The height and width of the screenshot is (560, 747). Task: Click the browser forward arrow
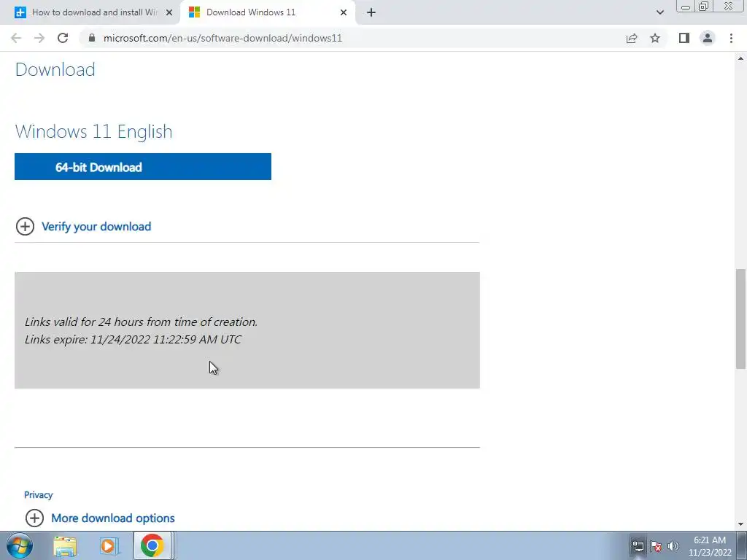pos(39,38)
